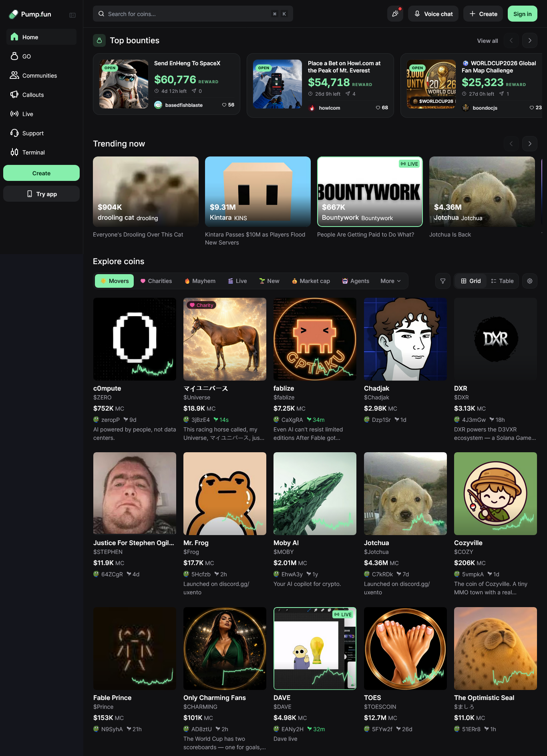This screenshot has width=547, height=756.
Task: Click the Top bounties money bag icon
Action: click(99, 40)
